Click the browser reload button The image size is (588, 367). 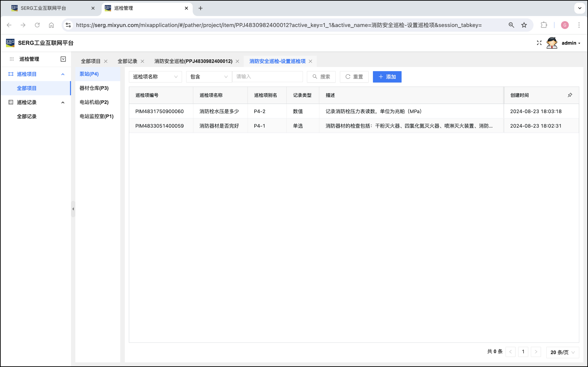pyautogui.click(x=37, y=25)
